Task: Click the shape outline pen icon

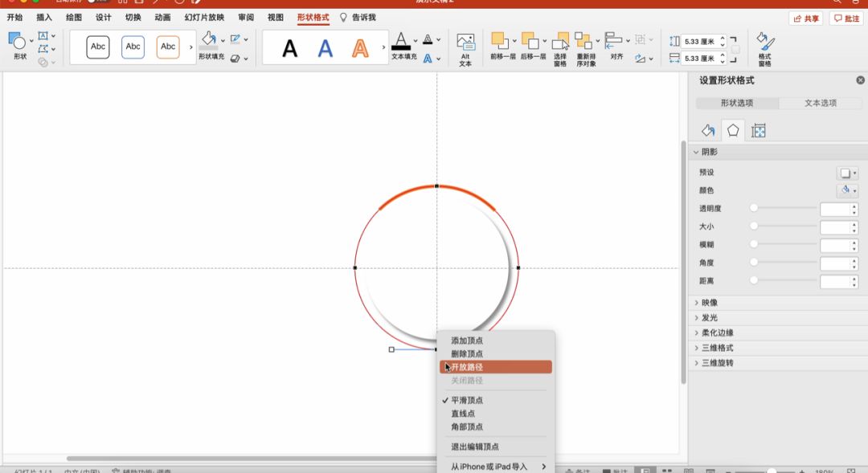Action: coord(235,39)
